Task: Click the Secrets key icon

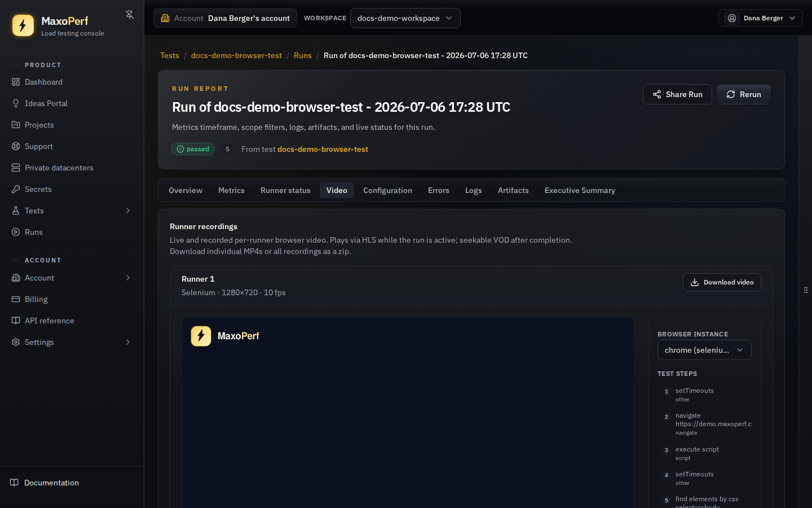Action: click(16, 189)
